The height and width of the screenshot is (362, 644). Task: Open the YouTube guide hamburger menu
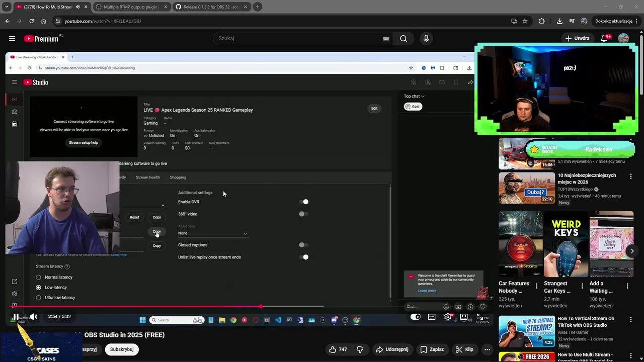pyautogui.click(x=12, y=38)
